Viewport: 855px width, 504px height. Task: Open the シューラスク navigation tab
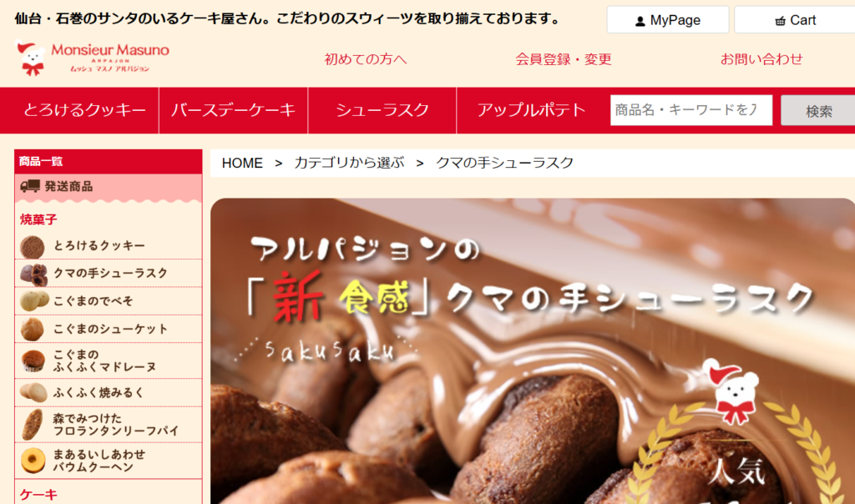coord(382,110)
